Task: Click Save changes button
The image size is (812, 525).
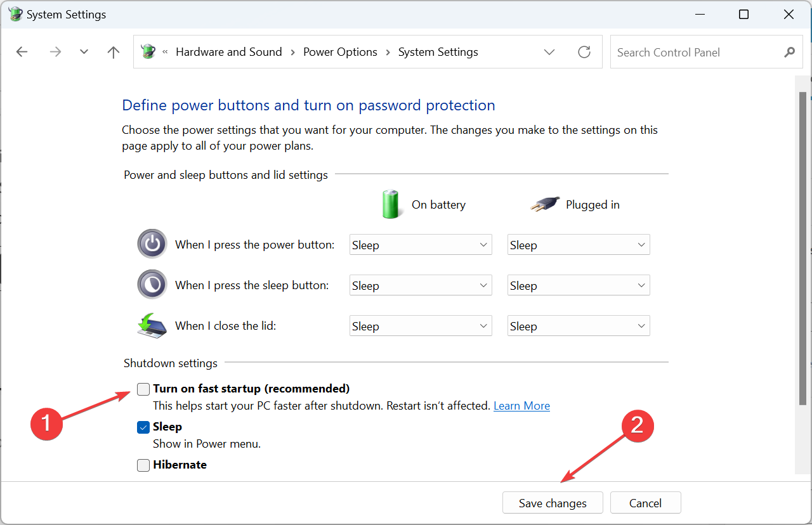Action: coord(553,503)
